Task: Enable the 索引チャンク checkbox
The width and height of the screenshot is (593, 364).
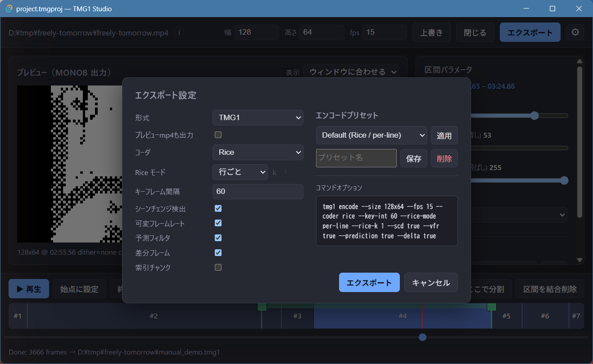Action: coord(218,267)
